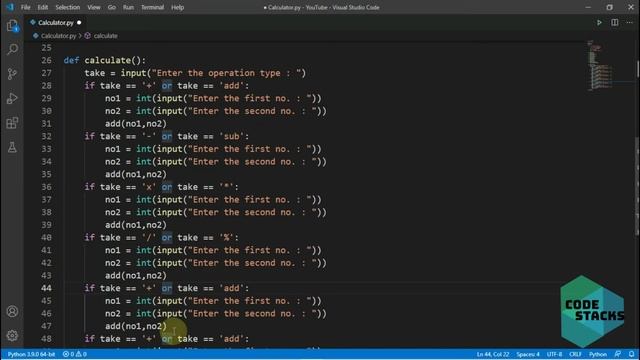640x360 pixels.
Task: Click line number 26 in gutter
Action: [x=47, y=60]
